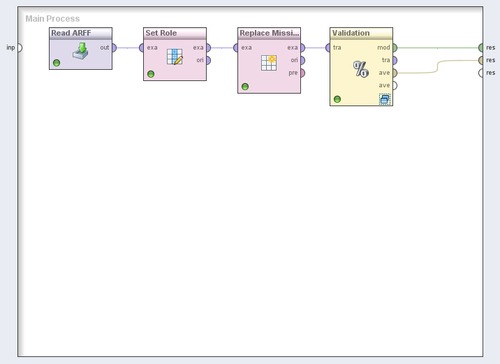This screenshot has height=364, width=500.
Task: Open the Validation subprocess icon
Action: (384, 99)
